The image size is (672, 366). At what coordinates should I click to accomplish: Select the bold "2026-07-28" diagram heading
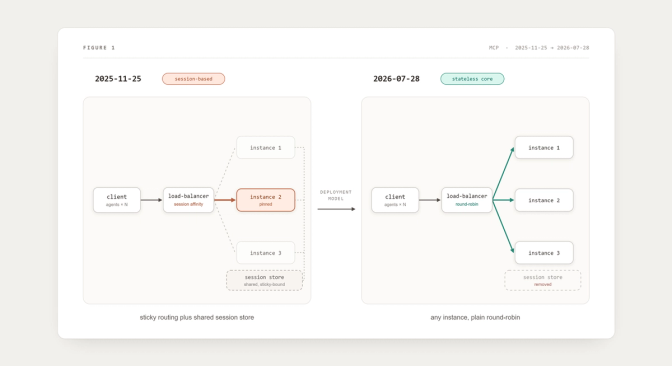pyautogui.click(x=396, y=79)
